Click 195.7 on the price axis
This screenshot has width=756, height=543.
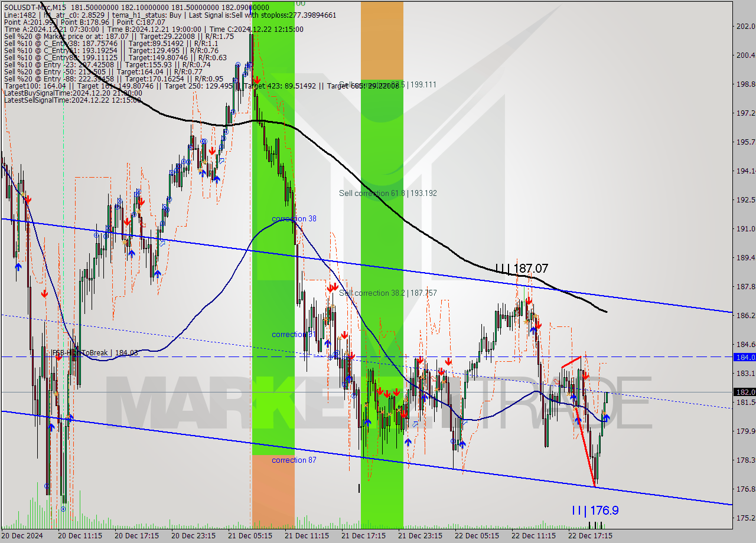point(745,142)
